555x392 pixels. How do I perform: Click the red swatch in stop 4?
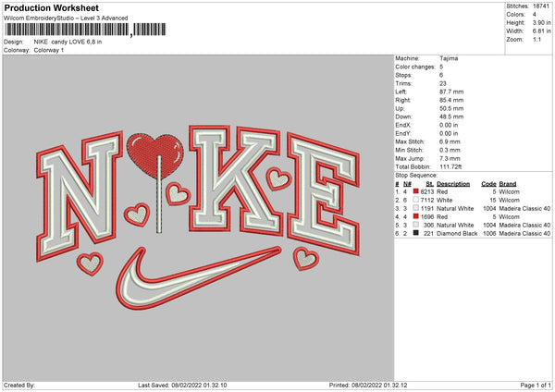416,216
